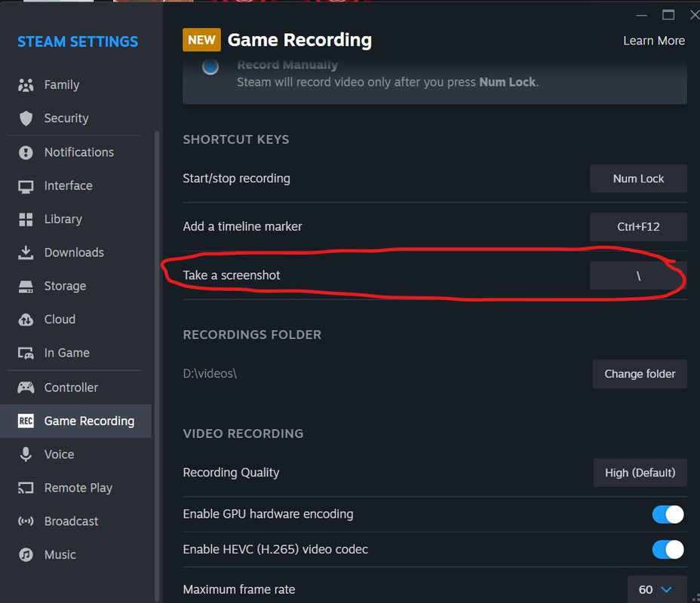Image resolution: width=700 pixels, height=603 pixels.
Task: Click the D:\videos\ folder path
Action: (210, 373)
